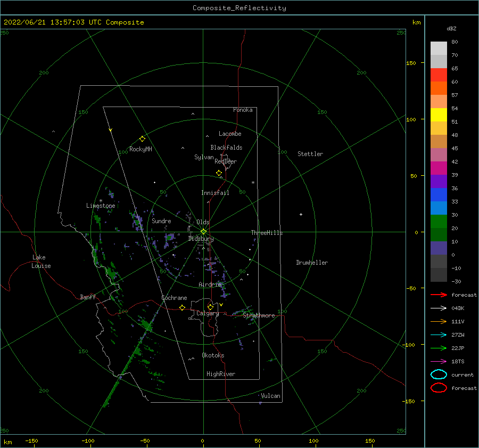Image resolution: width=479 pixels, height=448 pixels.
Task: Click the RockyMH label
Action: (141, 149)
